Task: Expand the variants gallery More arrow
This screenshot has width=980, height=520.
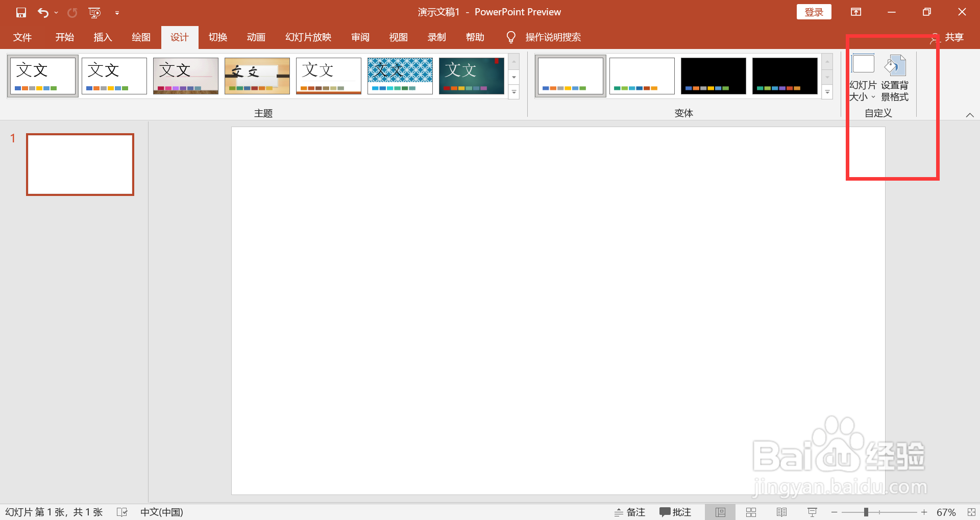Action: [x=827, y=92]
